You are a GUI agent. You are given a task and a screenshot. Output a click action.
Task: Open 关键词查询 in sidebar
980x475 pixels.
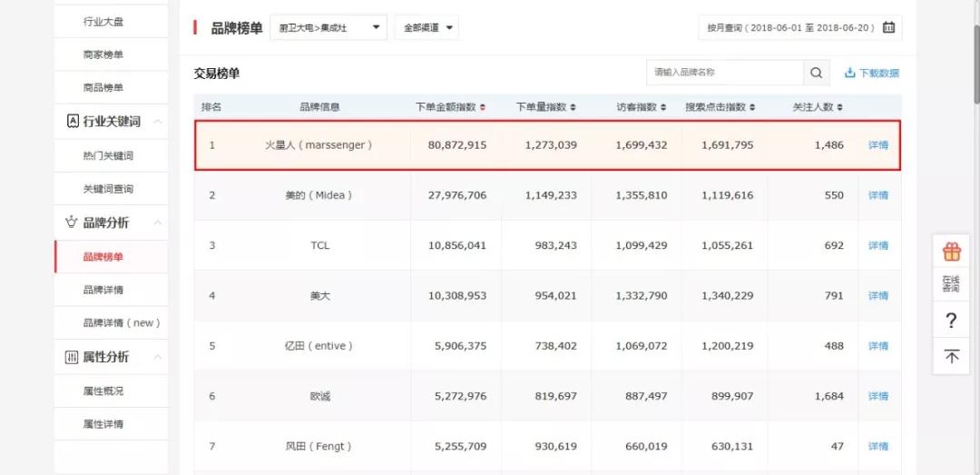(x=108, y=188)
